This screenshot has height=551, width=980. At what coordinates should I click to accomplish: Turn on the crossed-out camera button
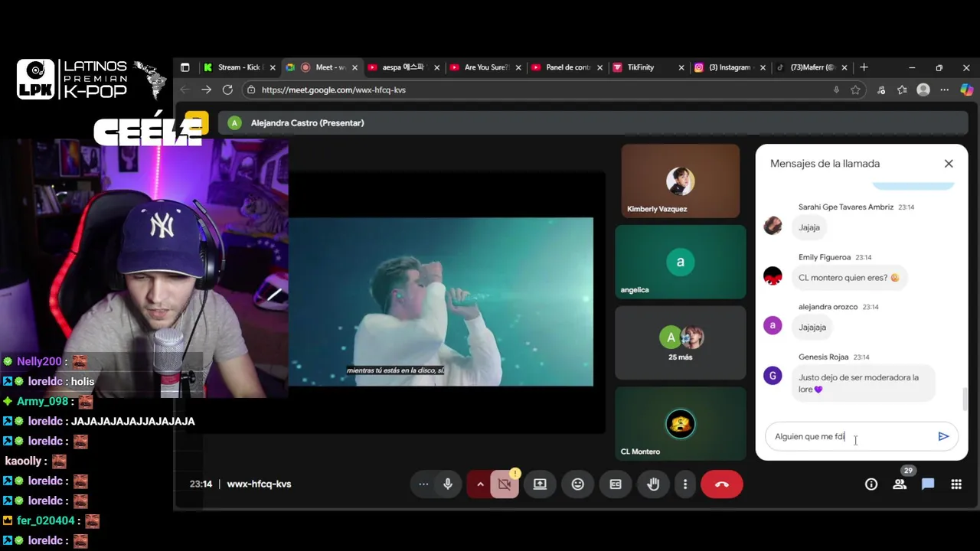click(x=505, y=484)
